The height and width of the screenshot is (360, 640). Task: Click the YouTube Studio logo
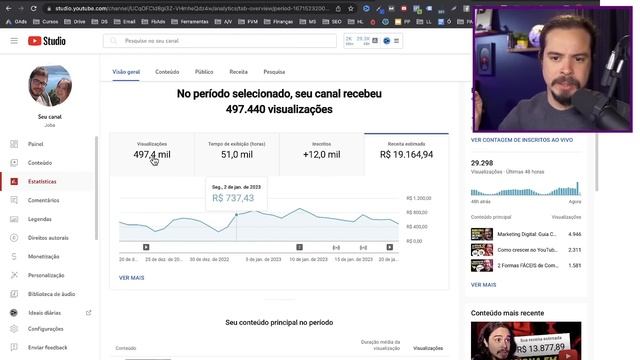47,41
